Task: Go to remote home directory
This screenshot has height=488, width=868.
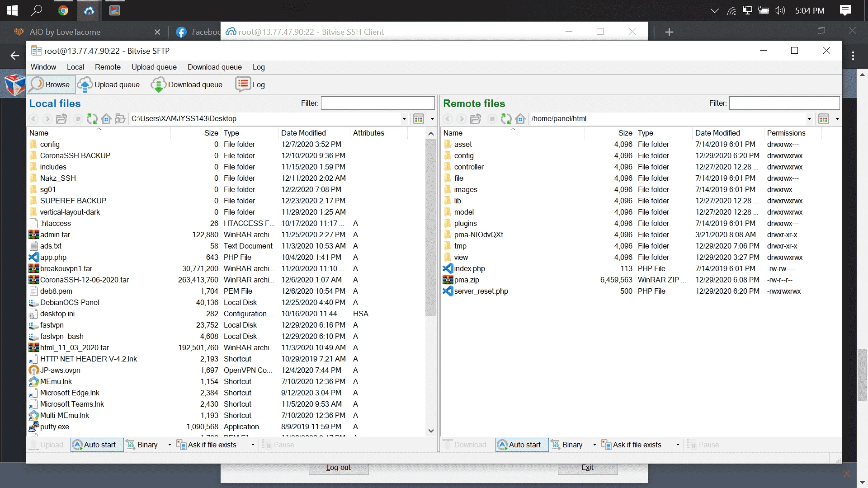Action: tap(520, 119)
